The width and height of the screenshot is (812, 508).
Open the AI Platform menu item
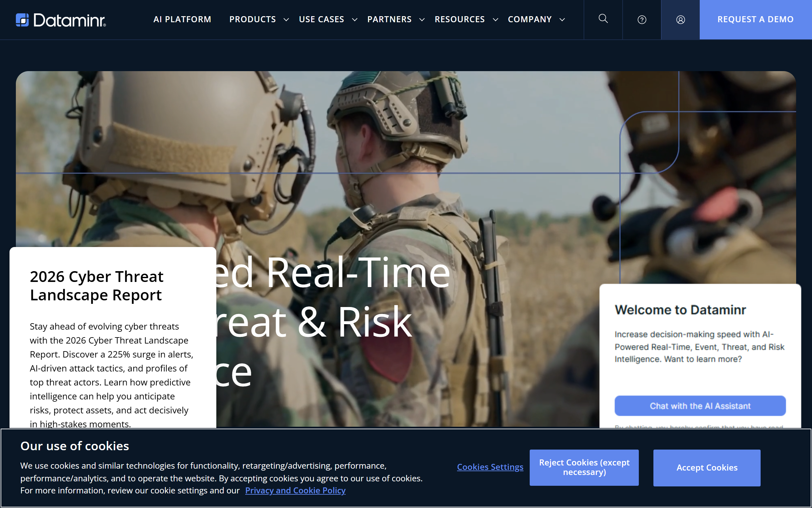[182, 19]
